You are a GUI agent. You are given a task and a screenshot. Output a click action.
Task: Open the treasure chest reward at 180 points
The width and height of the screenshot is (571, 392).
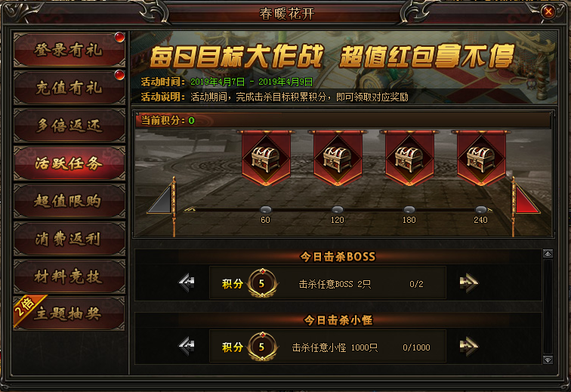tap(409, 159)
